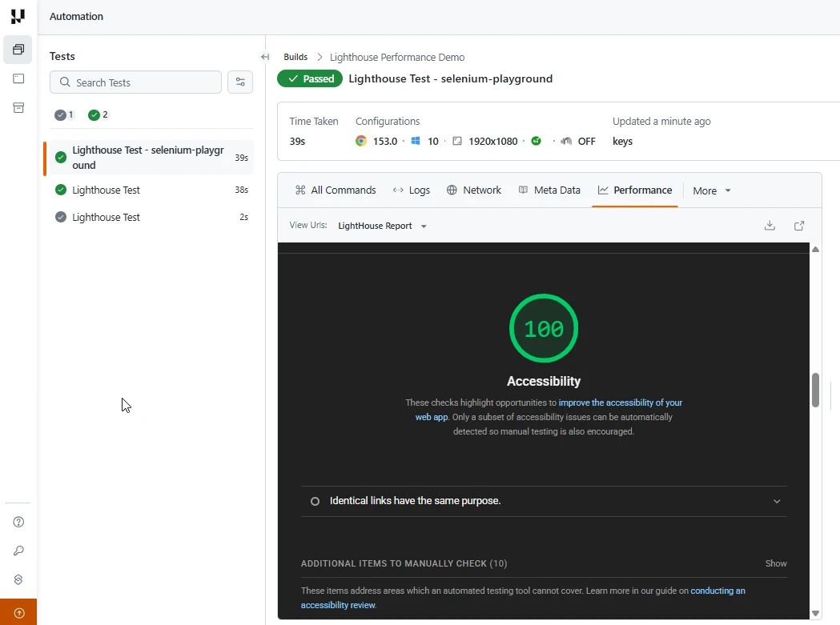Click the hexagon settings sidebar icon
The height and width of the screenshot is (625, 840).
click(18, 579)
